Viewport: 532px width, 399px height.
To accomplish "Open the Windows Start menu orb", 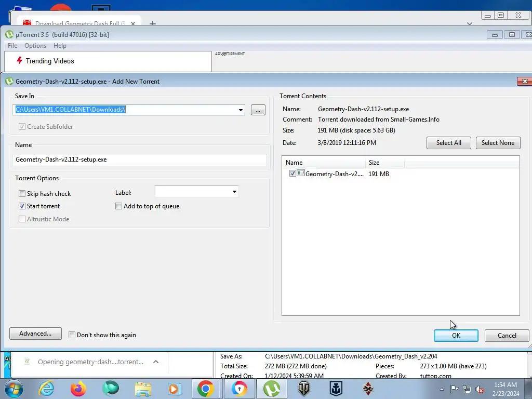I will coord(14,389).
